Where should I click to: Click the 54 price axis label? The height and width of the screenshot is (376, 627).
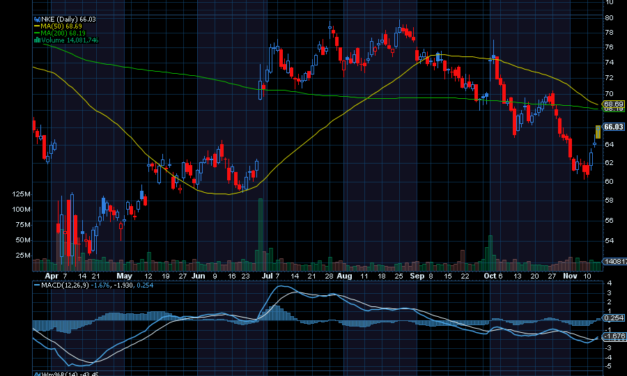(x=609, y=241)
